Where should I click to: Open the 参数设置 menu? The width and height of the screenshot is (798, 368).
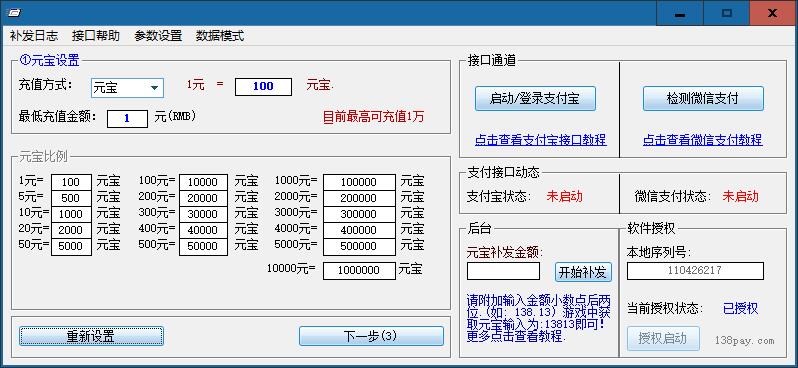pyautogui.click(x=158, y=36)
